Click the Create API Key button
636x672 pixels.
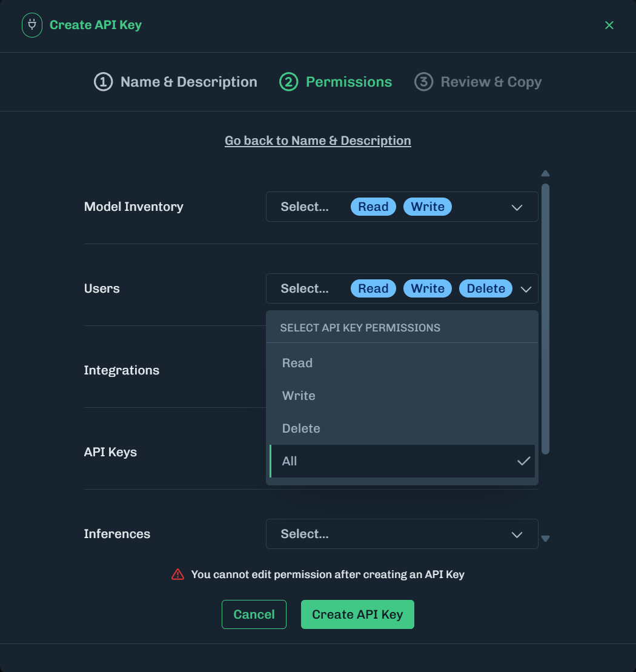tap(357, 614)
